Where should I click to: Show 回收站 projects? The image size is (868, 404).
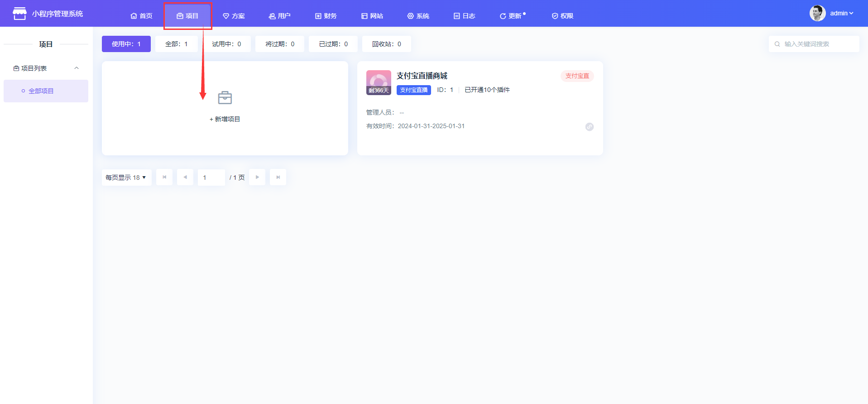(x=386, y=44)
